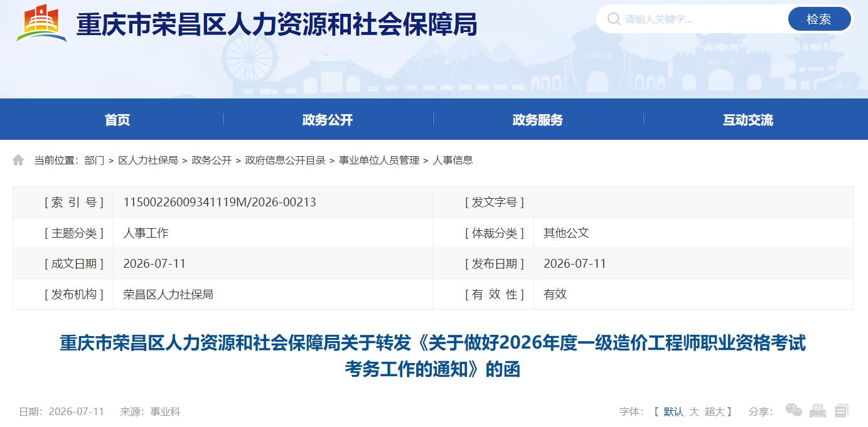Click the search magnifier icon
868x427 pixels.
(613, 19)
